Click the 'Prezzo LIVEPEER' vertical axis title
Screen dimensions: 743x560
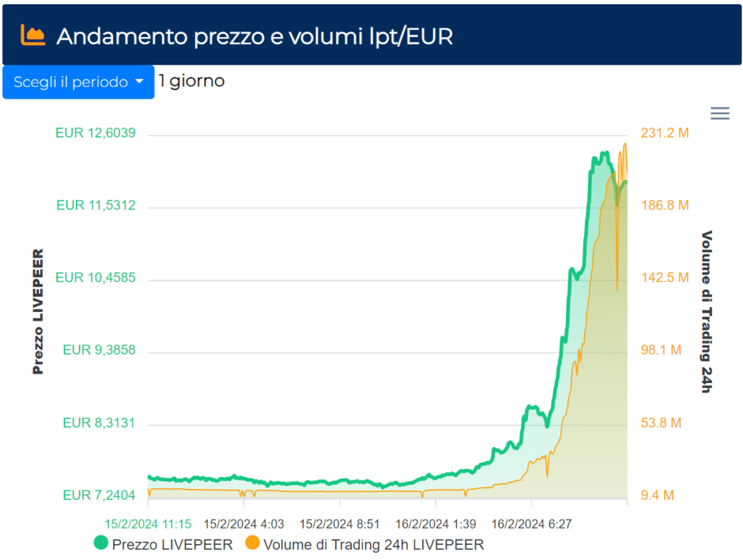38,312
